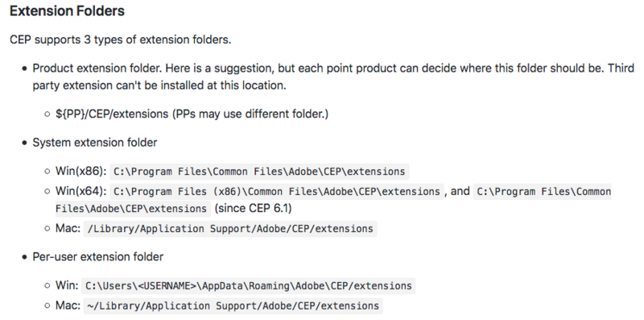The width and height of the screenshot is (644, 320).
Task: Click the Extension Folders heading
Action: point(67,11)
